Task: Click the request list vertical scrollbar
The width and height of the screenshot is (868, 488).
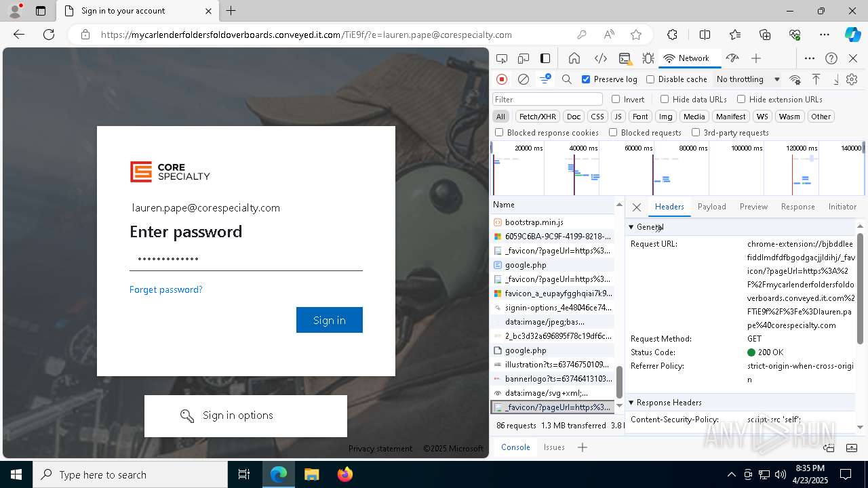Action: point(618,382)
